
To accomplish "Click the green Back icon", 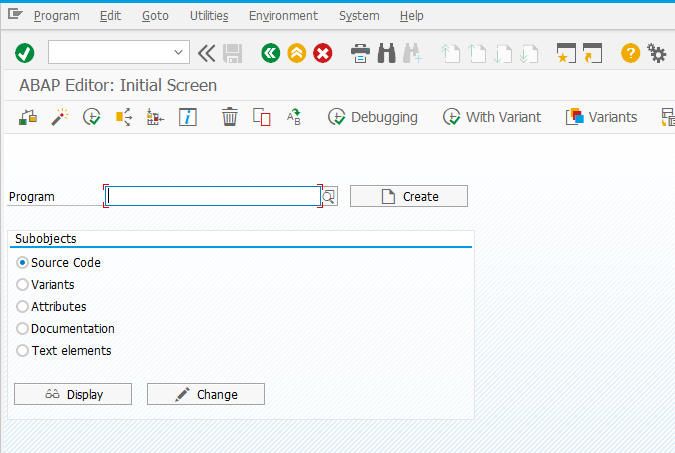I will pyautogui.click(x=270, y=53).
